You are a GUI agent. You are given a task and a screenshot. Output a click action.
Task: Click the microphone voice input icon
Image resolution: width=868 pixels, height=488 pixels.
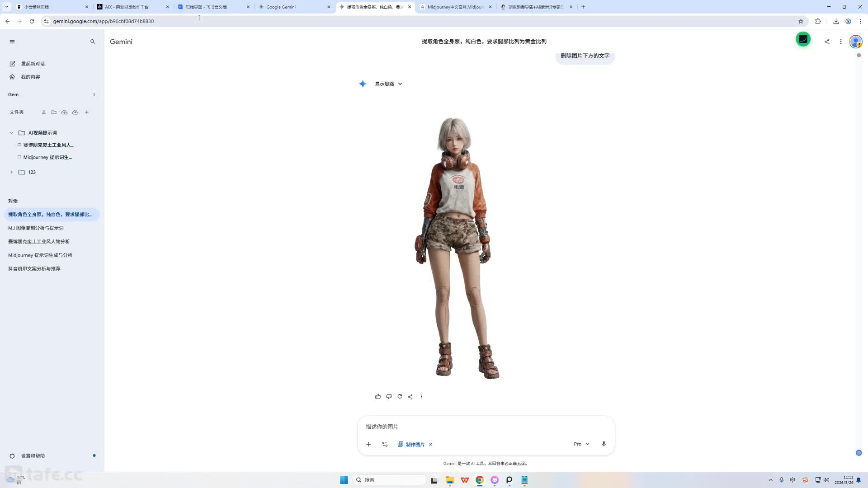[x=604, y=444]
